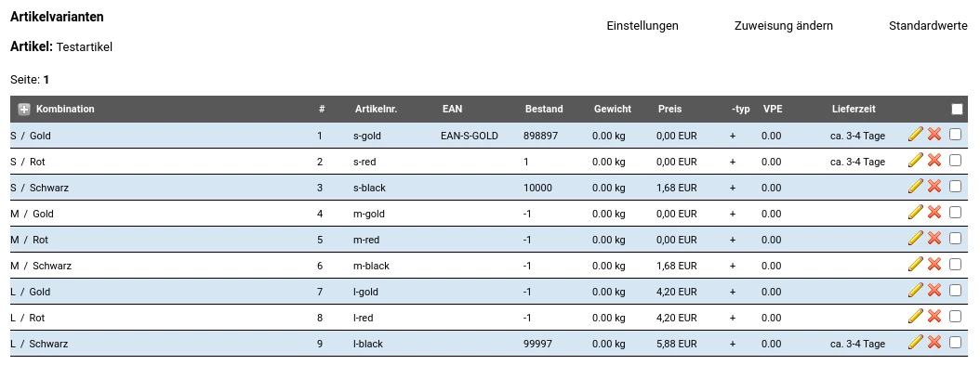Screen dimensions: 980x365
Task: Edit the L / Gold variant pencil icon
Action: [915, 290]
